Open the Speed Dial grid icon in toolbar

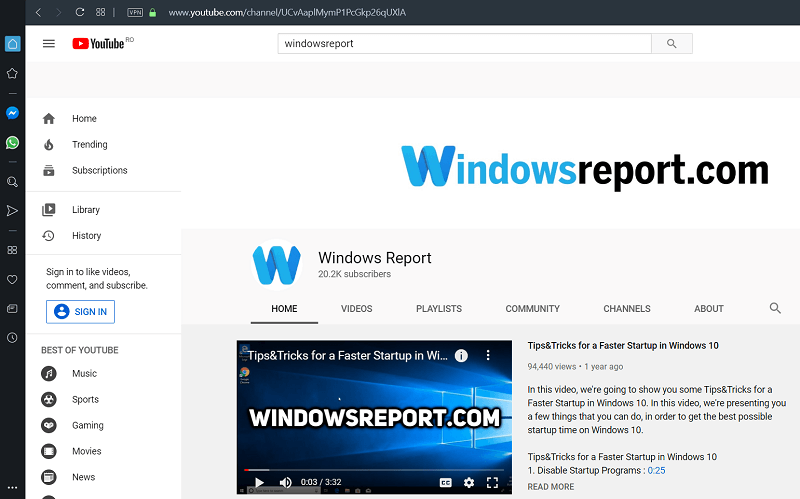click(x=101, y=12)
